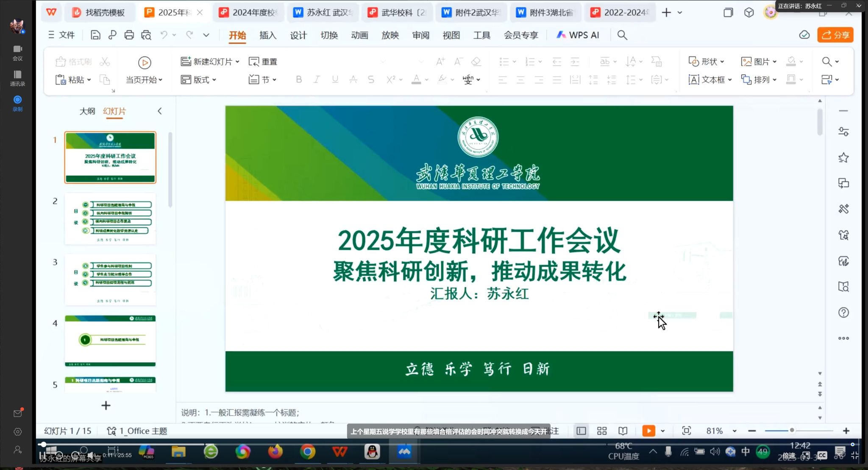This screenshot has width=868, height=470.
Task: Switch to slide sorter grid view
Action: (602, 431)
